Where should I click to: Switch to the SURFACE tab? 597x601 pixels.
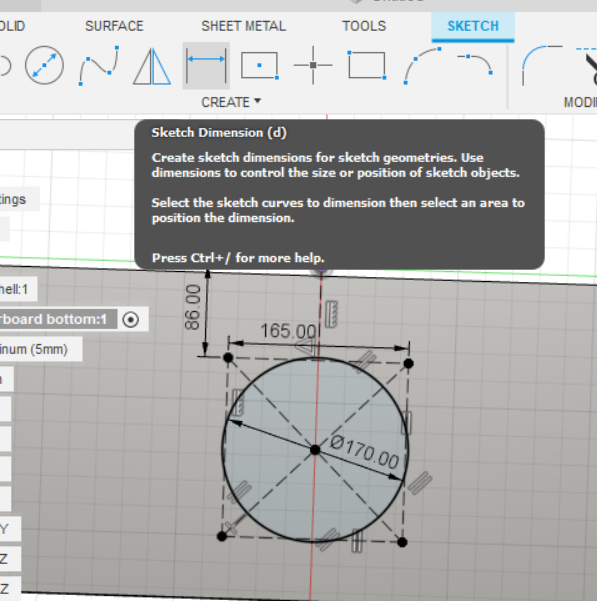click(x=114, y=26)
